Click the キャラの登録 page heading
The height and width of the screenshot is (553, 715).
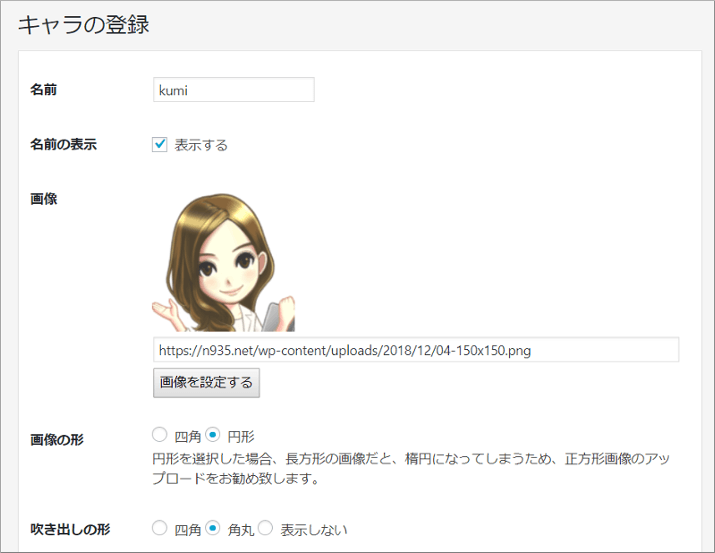click(x=83, y=24)
